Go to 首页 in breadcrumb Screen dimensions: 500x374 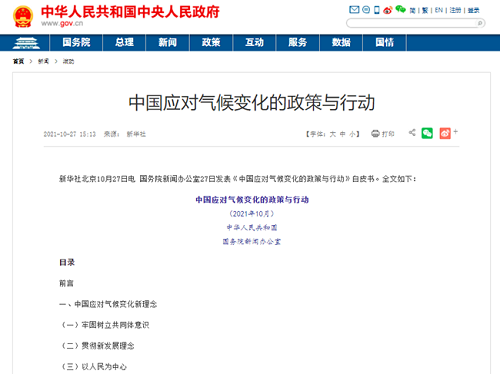point(18,61)
